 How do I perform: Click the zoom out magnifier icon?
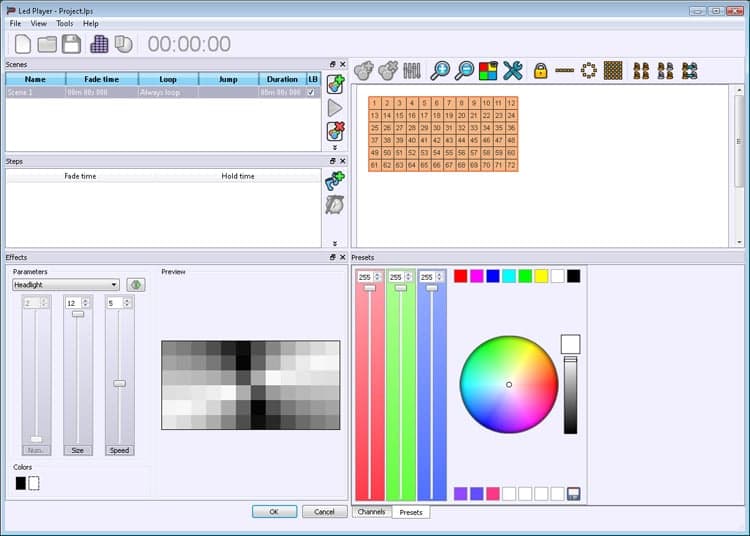click(x=465, y=70)
